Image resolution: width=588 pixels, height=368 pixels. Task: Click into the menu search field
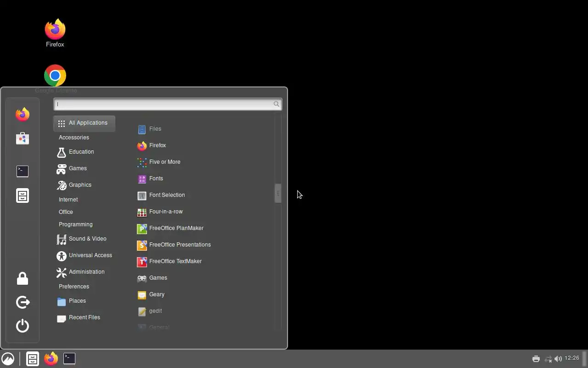(168, 104)
